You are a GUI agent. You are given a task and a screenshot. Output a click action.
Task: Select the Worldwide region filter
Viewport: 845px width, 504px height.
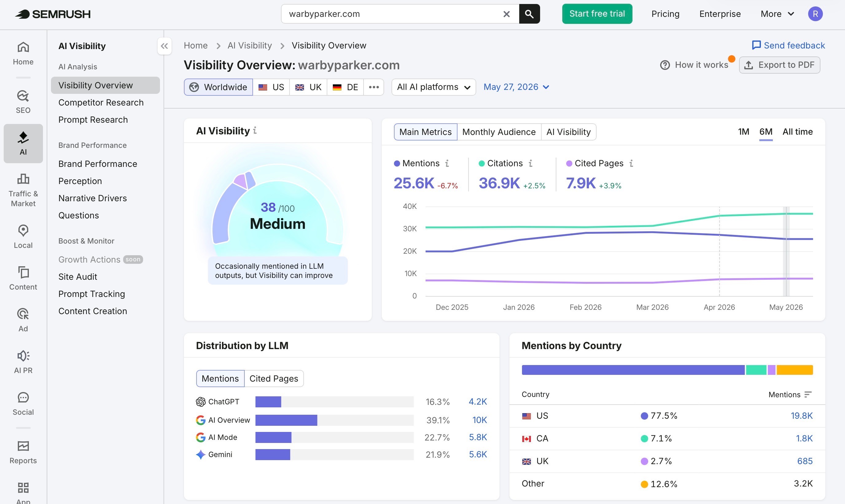coord(218,87)
